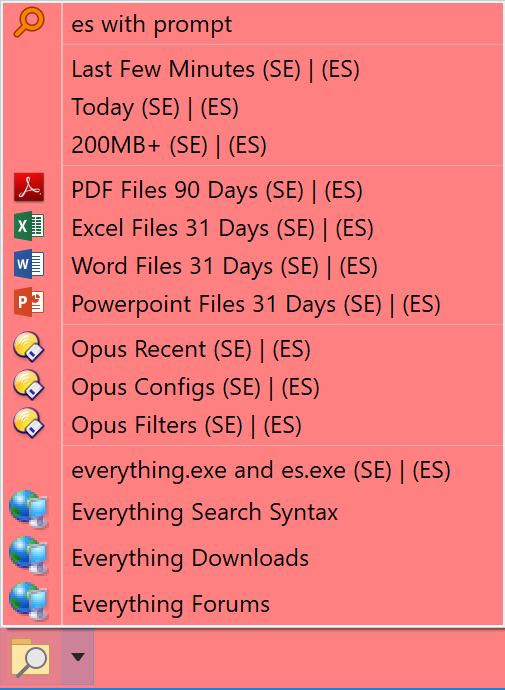Choose Powerpoint Files 31 Days entry
The width and height of the screenshot is (505, 690).
283,304
